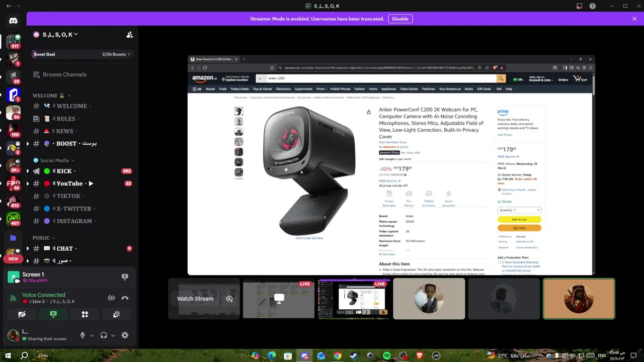Open the server icon with the 813 badge

tap(13, 201)
